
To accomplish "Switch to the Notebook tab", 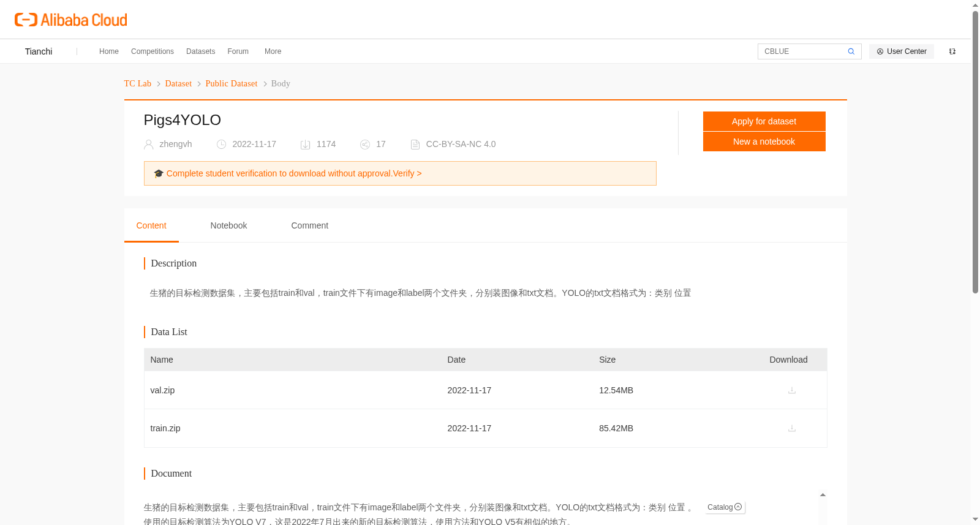I will coord(228,225).
